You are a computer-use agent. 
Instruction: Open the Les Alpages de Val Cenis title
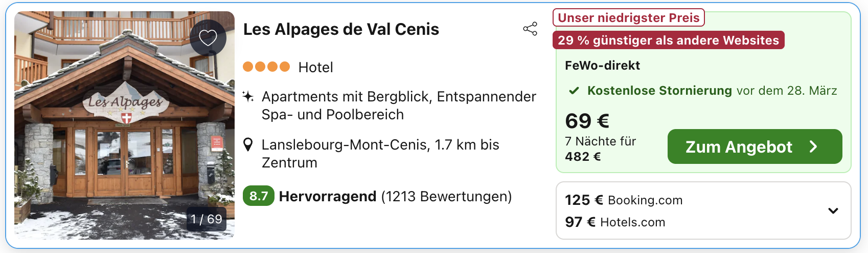[x=341, y=29]
